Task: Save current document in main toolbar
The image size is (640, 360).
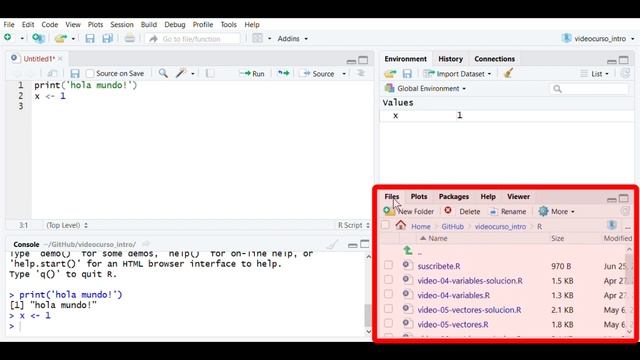Action: pos(90,38)
